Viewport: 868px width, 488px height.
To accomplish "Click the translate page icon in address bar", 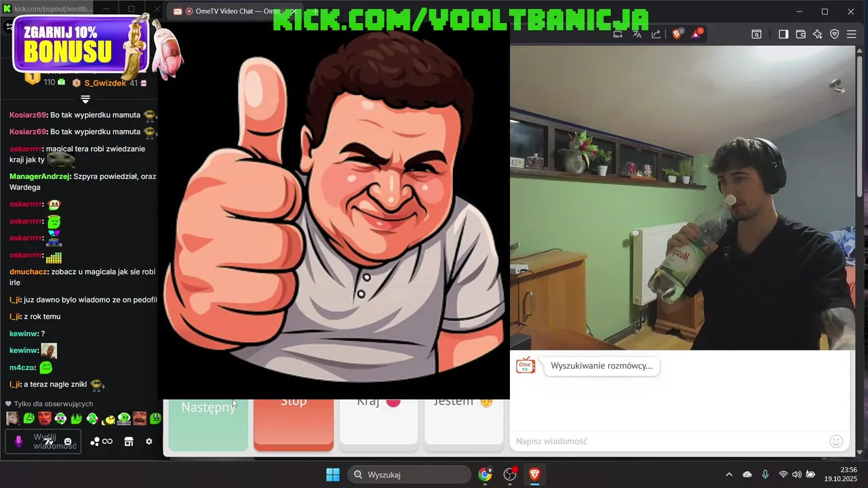I will click(637, 34).
